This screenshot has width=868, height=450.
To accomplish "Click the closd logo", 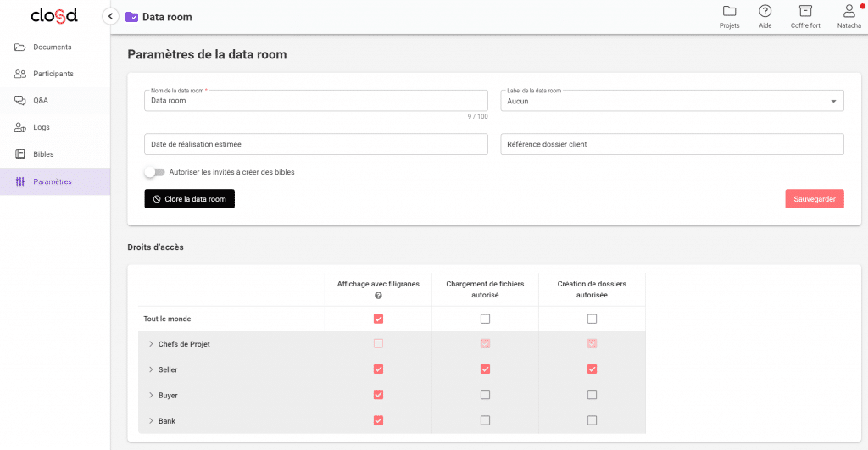I will point(54,15).
